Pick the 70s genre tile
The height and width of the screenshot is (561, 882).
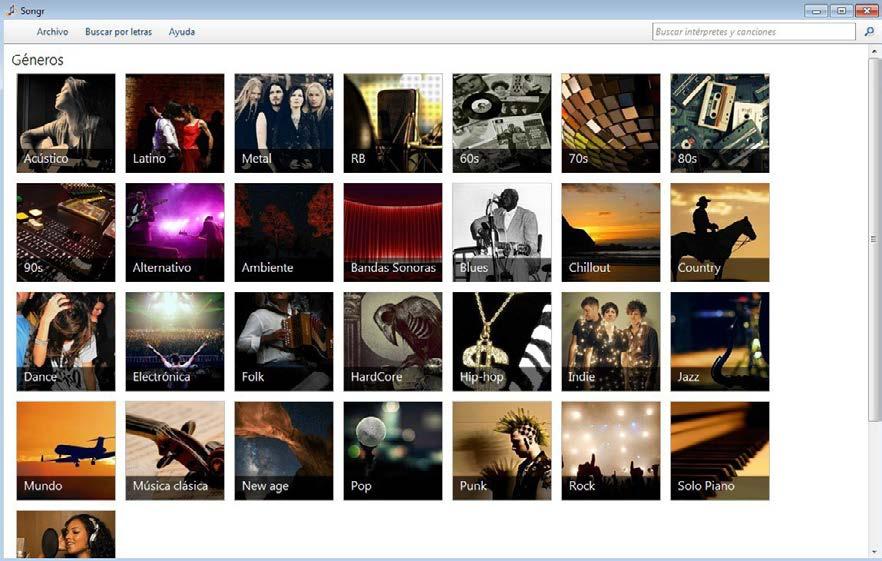tap(611, 123)
